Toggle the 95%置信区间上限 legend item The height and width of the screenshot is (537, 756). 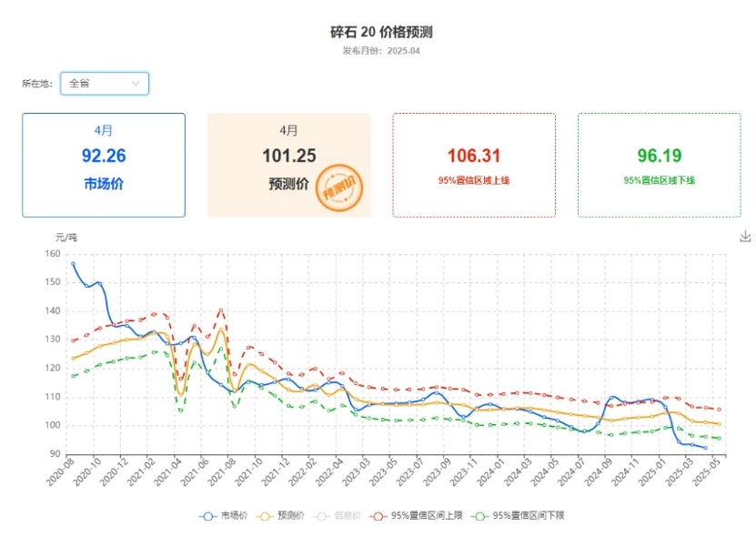click(x=416, y=516)
